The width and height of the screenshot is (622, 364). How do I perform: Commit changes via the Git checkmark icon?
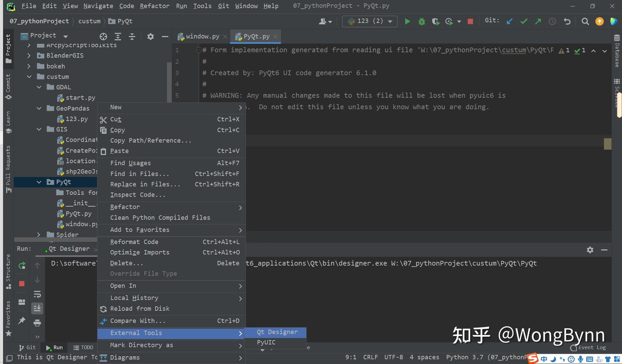point(524,20)
